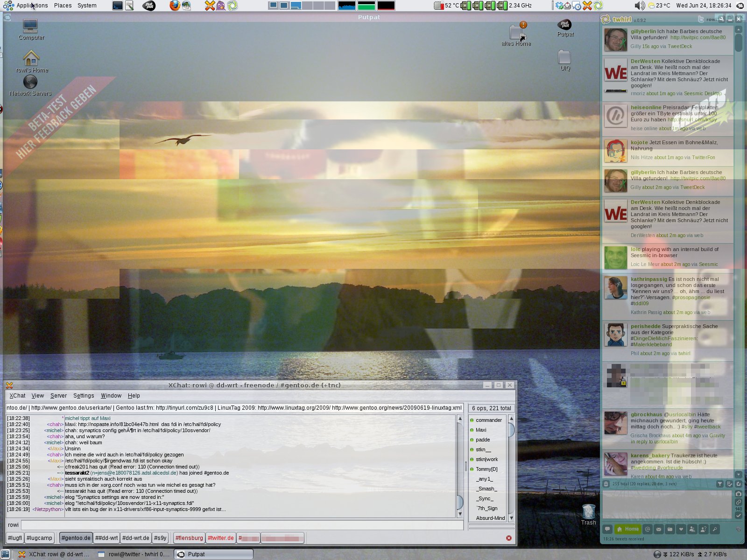Click username kojote in twhirl
Screen dimensions: 747x560
[x=639, y=142]
